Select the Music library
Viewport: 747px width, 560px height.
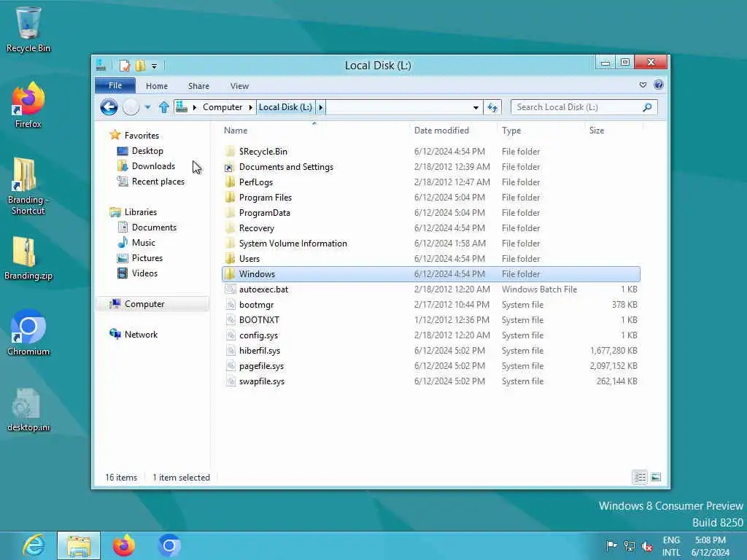[x=144, y=242]
